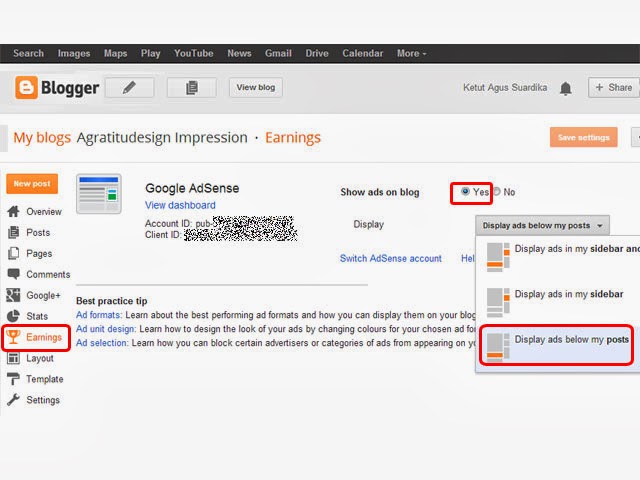This screenshot has height=480, width=640.
Task: Click the orange New post button
Action: [x=32, y=184]
